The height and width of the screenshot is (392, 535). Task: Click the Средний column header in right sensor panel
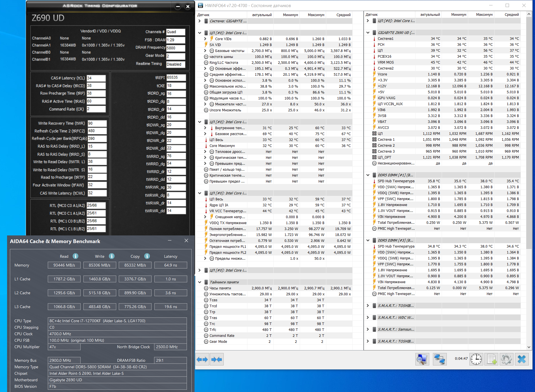click(x=507, y=14)
